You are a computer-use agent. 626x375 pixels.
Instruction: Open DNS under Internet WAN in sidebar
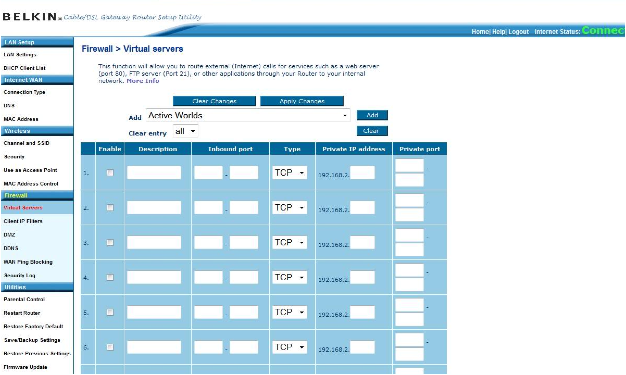click(9, 106)
